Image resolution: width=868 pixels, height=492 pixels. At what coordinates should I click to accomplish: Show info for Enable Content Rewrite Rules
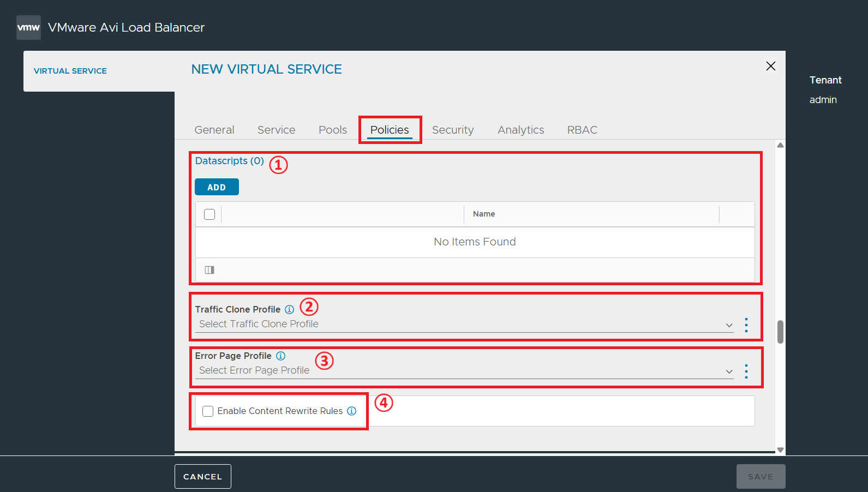pyautogui.click(x=352, y=411)
